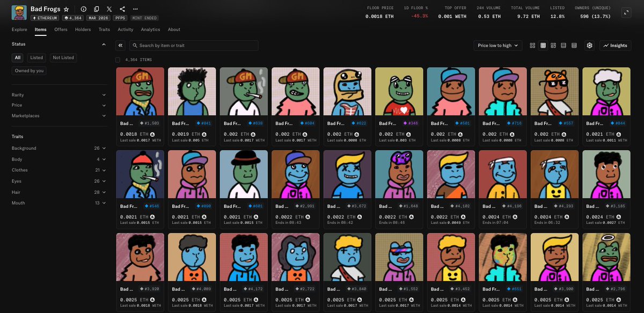Switch to dense table view
Viewport: 644px width, 313px height.
tap(574, 46)
